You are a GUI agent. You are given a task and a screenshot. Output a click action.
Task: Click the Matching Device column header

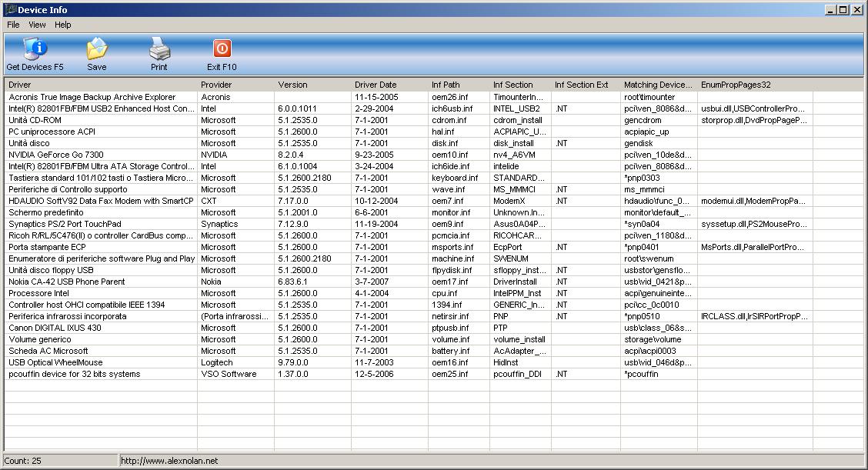click(659, 85)
